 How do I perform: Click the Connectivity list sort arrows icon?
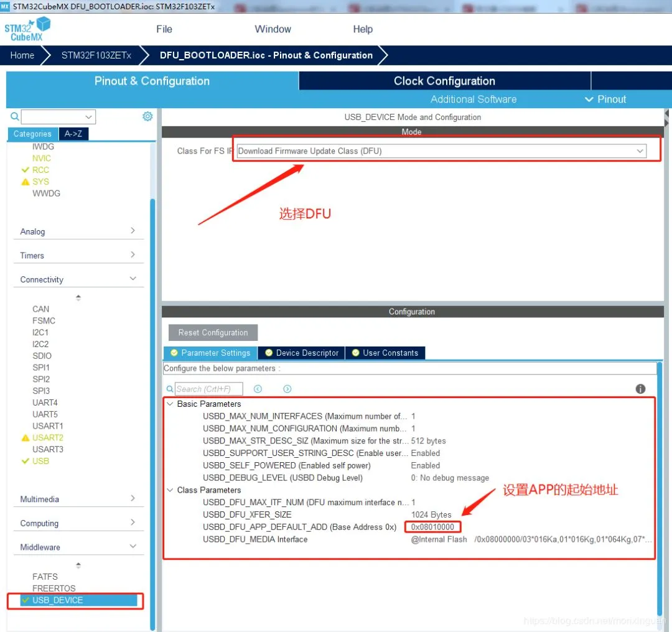coord(78,297)
